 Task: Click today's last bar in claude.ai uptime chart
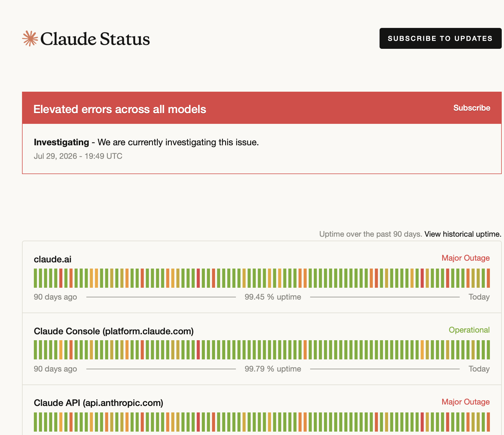point(488,278)
